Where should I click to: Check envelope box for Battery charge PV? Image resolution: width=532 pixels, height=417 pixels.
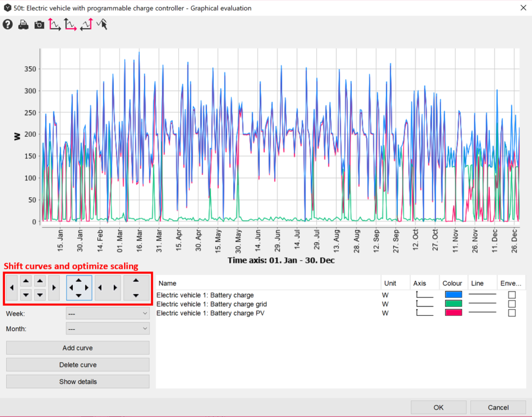coord(512,313)
